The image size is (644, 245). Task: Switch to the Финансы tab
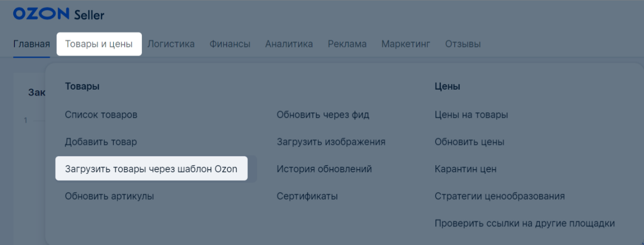pyautogui.click(x=230, y=44)
